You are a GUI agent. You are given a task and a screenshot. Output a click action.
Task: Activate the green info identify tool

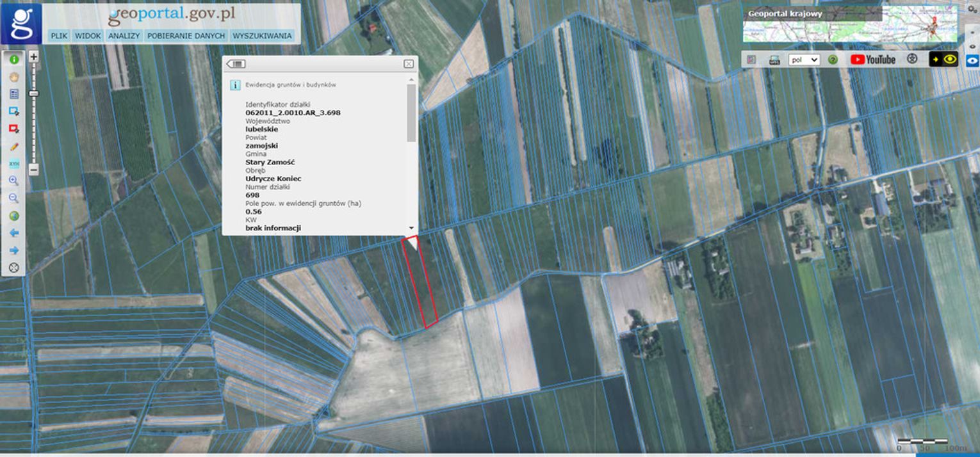coord(13,60)
